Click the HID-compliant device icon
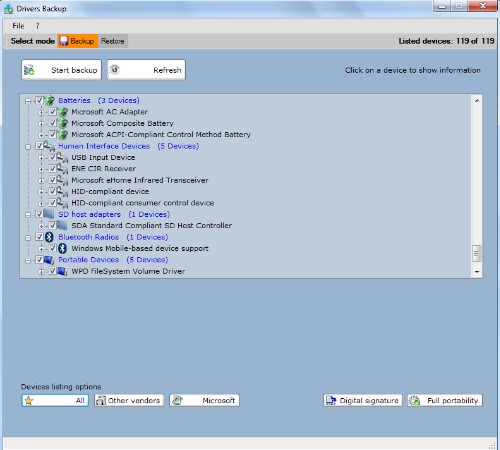The height and width of the screenshot is (450, 500). coord(63,191)
